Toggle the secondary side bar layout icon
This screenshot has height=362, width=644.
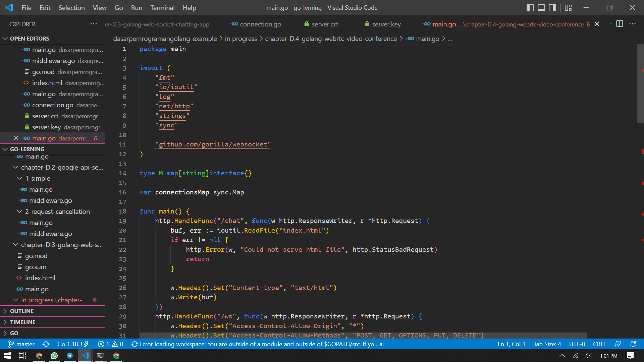tap(552, 8)
